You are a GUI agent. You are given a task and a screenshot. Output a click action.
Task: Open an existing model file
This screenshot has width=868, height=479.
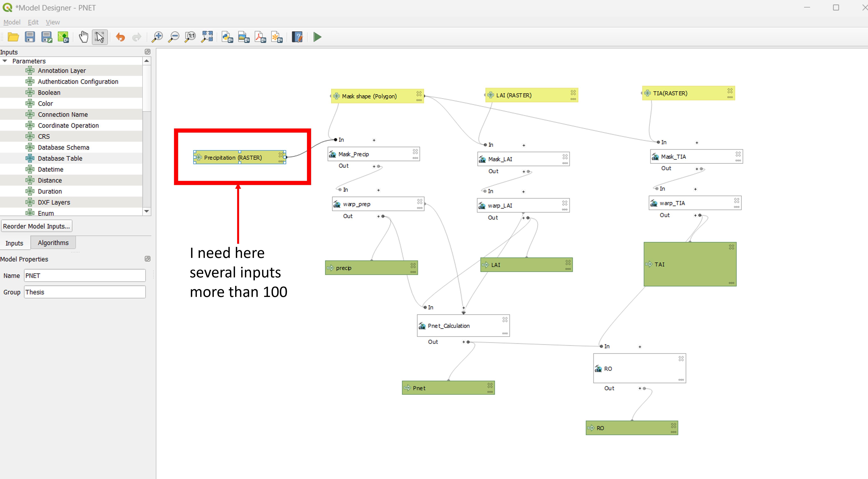tap(13, 37)
